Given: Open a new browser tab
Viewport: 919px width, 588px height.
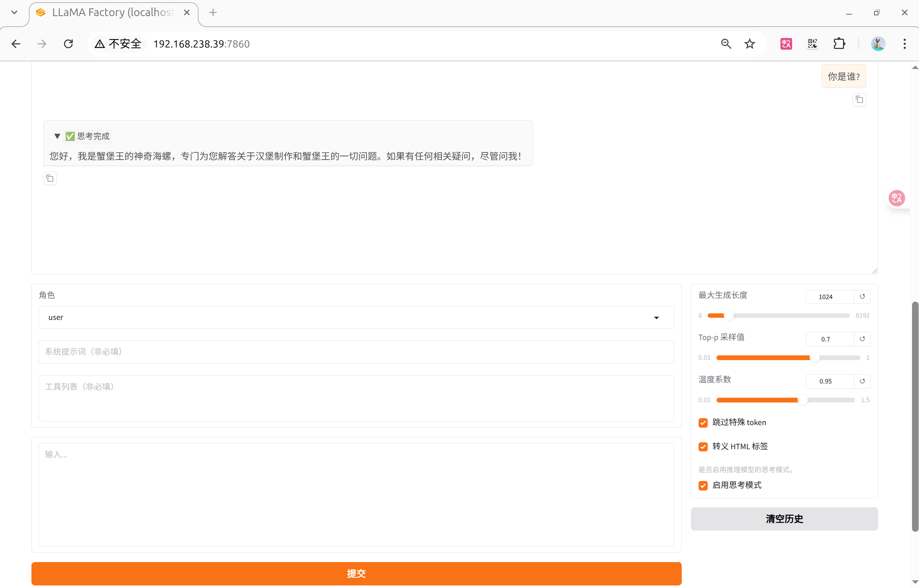Looking at the screenshot, I should pos(213,12).
